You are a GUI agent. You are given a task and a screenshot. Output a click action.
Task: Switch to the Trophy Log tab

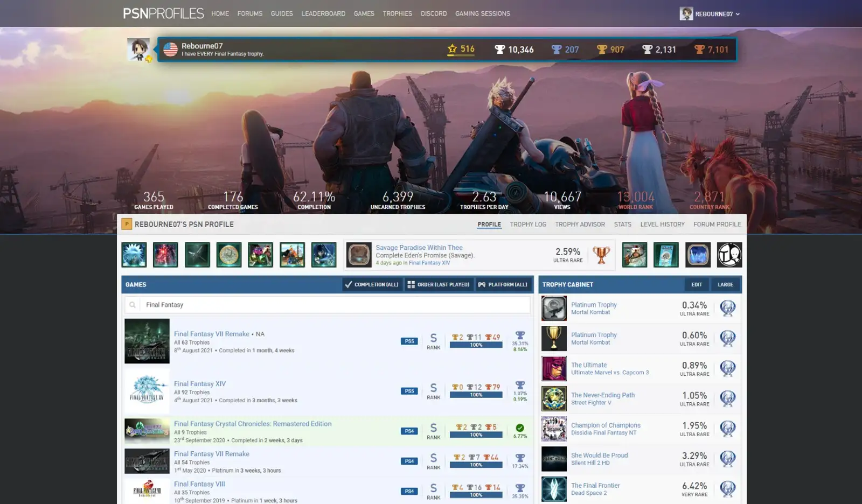coord(528,225)
